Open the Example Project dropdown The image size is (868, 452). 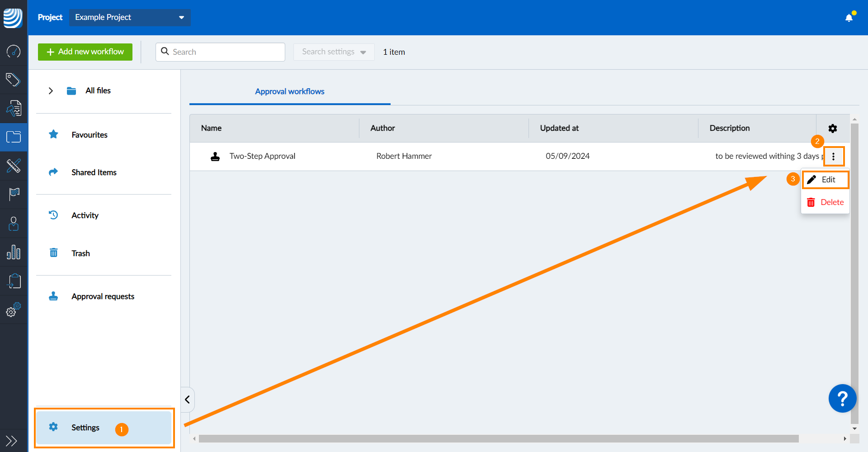pyautogui.click(x=130, y=17)
